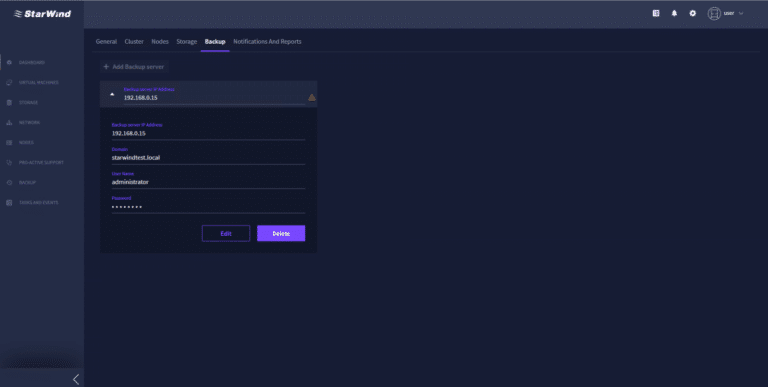The image size is (768, 387).
Task: Open the notifications bell
Action: [x=674, y=14]
